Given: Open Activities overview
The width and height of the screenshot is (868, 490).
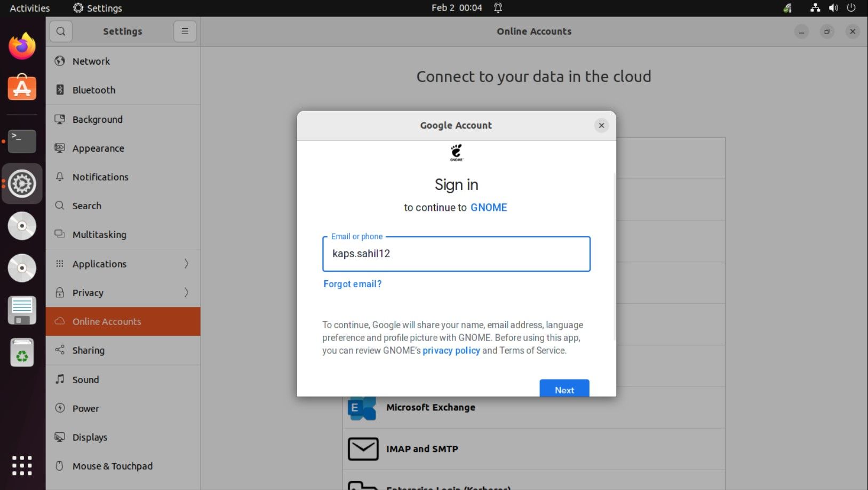Looking at the screenshot, I should tap(30, 8).
